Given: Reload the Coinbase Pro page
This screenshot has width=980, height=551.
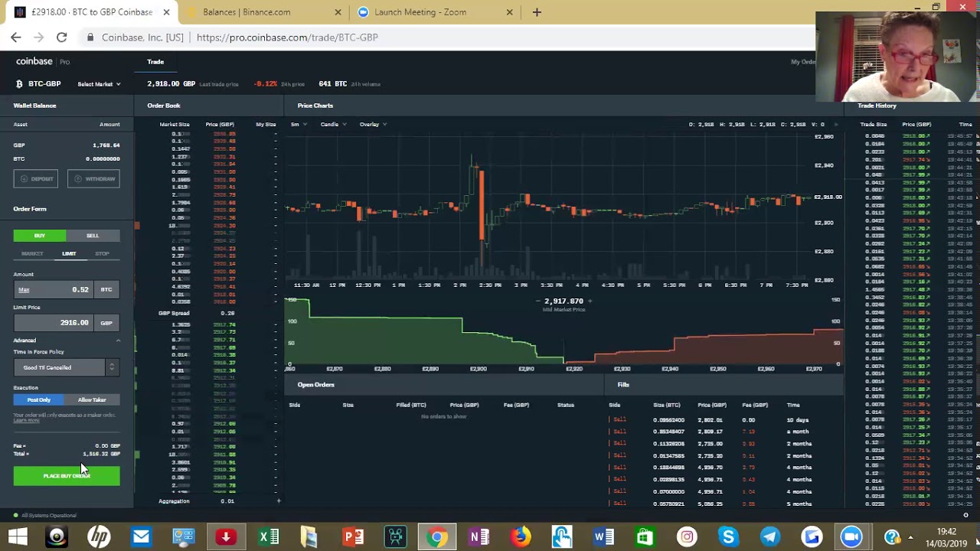Looking at the screenshot, I should point(61,37).
